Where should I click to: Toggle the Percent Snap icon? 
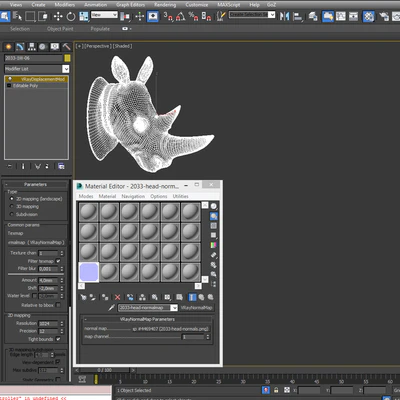point(193,16)
